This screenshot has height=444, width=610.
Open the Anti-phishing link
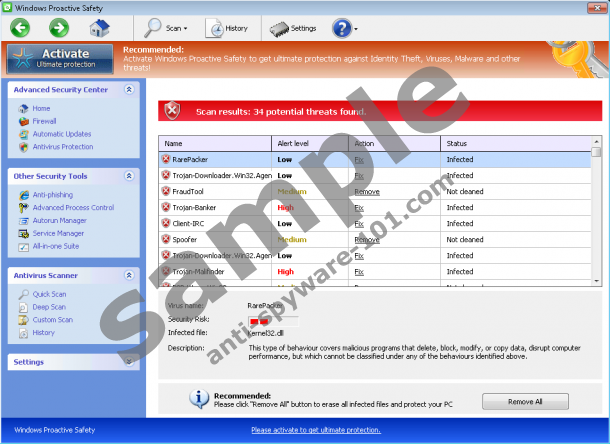[x=53, y=195]
